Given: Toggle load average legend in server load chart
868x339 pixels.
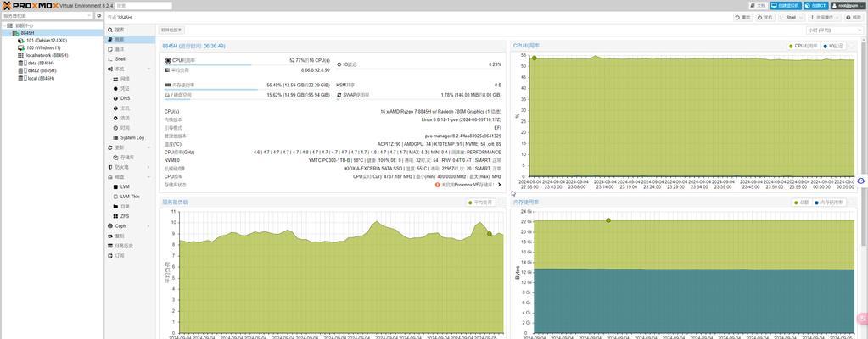Looking at the screenshot, I should tap(480, 203).
